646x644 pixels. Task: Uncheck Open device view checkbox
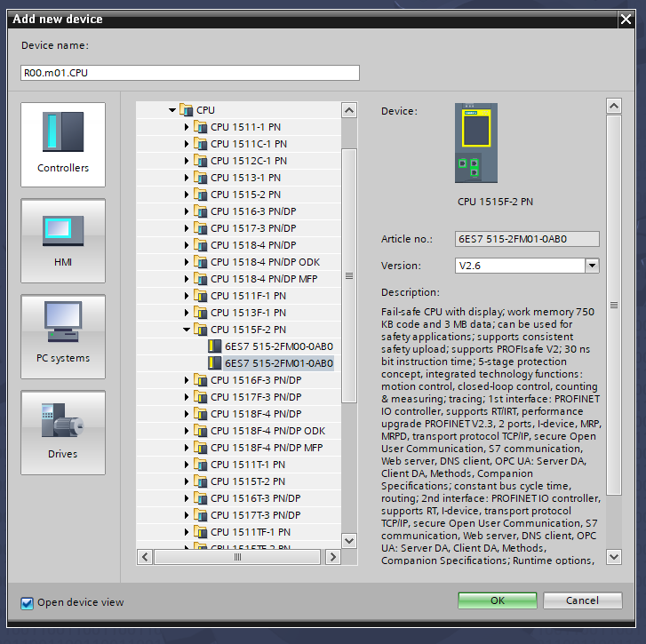click(x=28, y=603)
